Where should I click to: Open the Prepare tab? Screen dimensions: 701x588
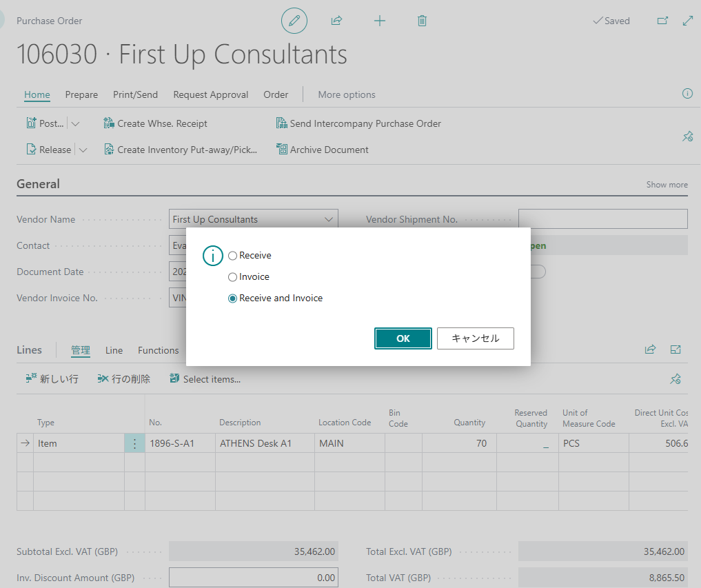(x=81, y=94)
